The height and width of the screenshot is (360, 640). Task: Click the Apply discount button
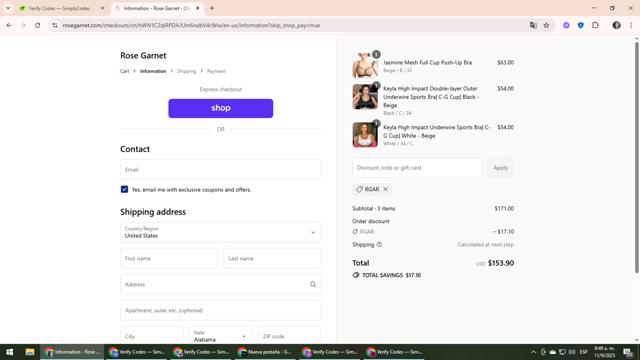pyautogui.click(x=500, y=168)
